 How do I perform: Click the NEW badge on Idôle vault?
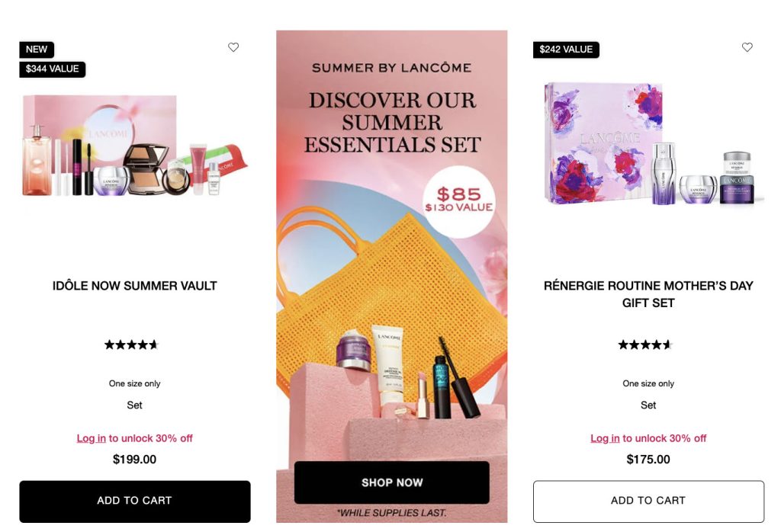pos(37,50)
